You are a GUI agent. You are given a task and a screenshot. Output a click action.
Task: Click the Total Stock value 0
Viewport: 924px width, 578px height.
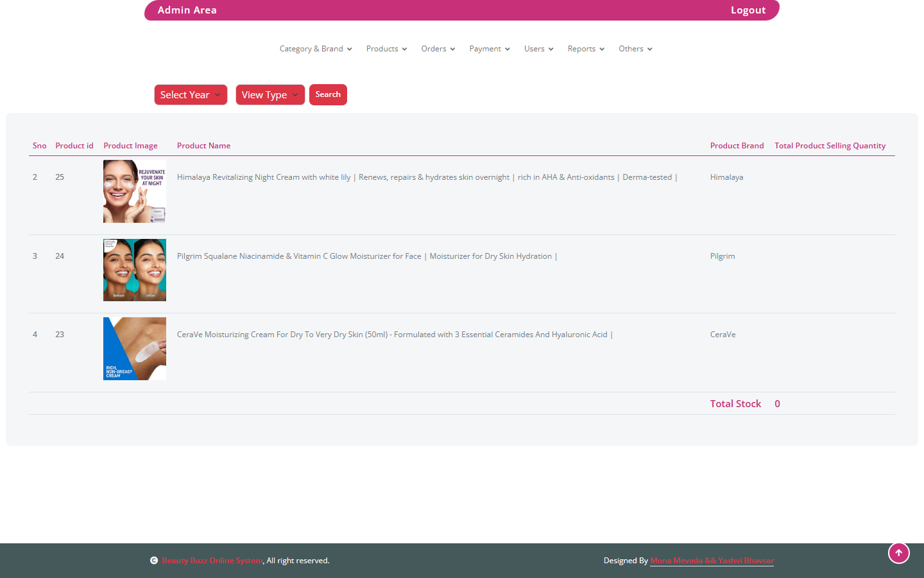pyautogui.click(x=777, y=404)
